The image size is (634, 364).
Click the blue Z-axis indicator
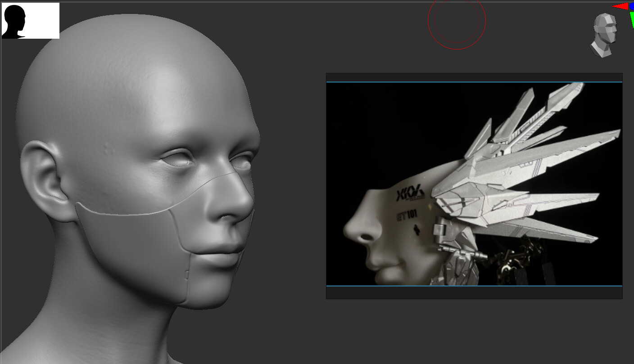632,6
